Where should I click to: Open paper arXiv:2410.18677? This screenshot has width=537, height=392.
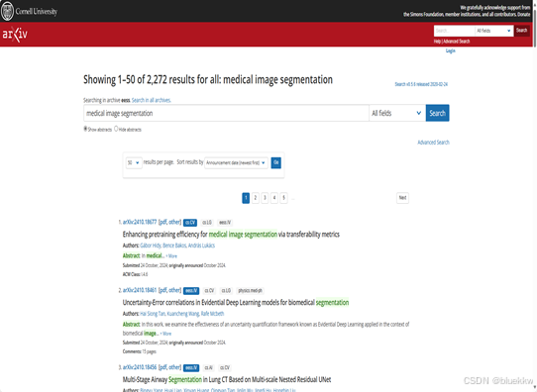point(140,222)
